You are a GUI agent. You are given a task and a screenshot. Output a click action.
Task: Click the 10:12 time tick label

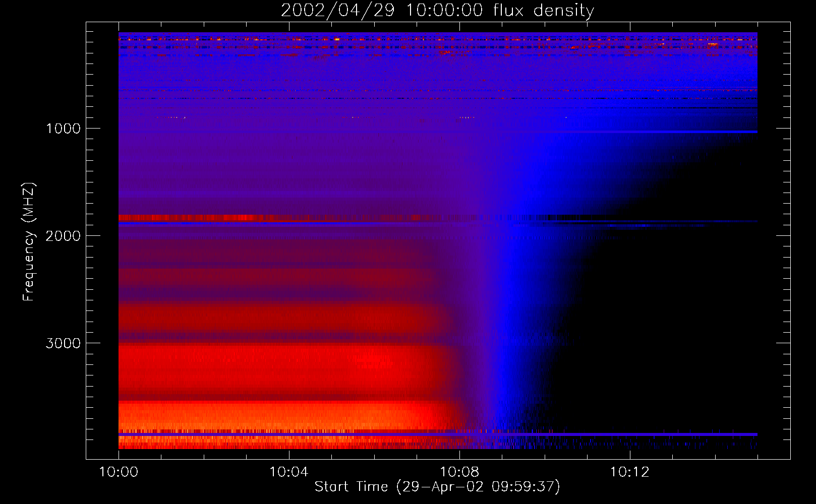pyautogui.click(x=630, y=472)
